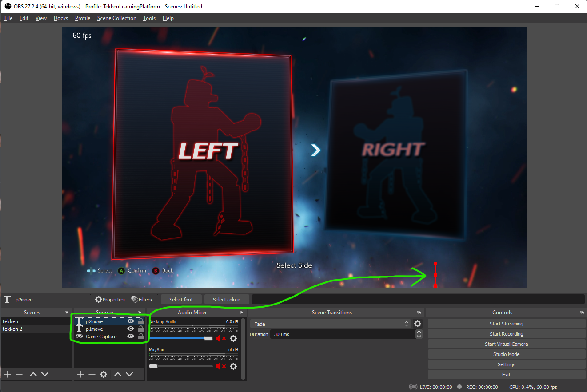
Task: Remove the selected scene with the minus icon
Action: click(19, 374)
